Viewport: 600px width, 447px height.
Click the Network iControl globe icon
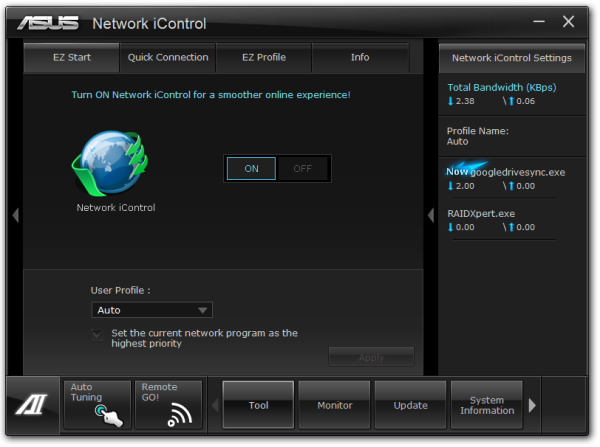pos(111,163)
